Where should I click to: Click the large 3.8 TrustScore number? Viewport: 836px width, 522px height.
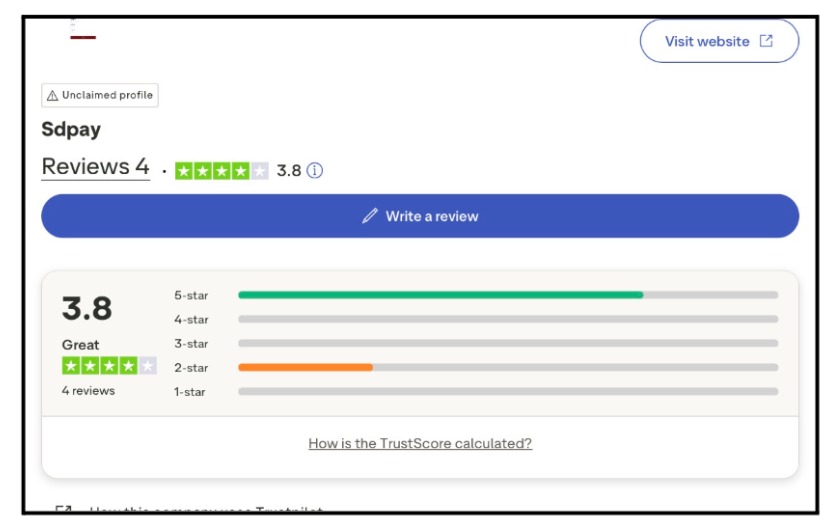pos(87,309)
